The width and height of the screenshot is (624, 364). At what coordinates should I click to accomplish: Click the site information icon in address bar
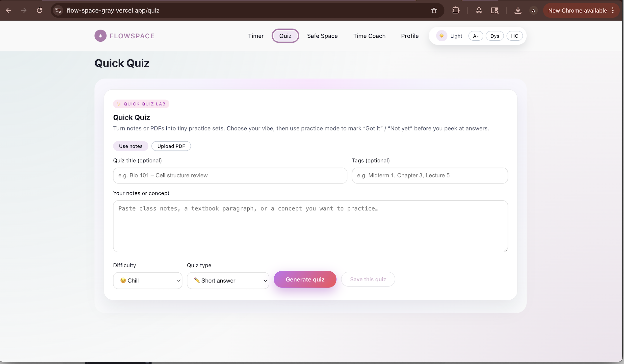[x=58, y=10]
